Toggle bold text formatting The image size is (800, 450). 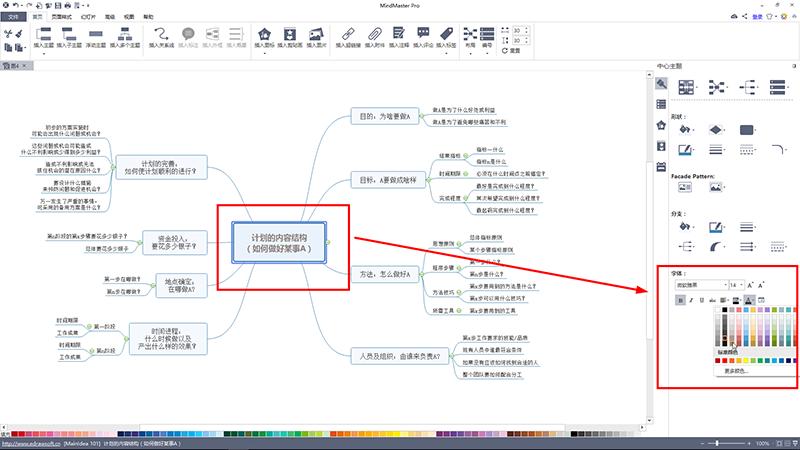point(681,301)
